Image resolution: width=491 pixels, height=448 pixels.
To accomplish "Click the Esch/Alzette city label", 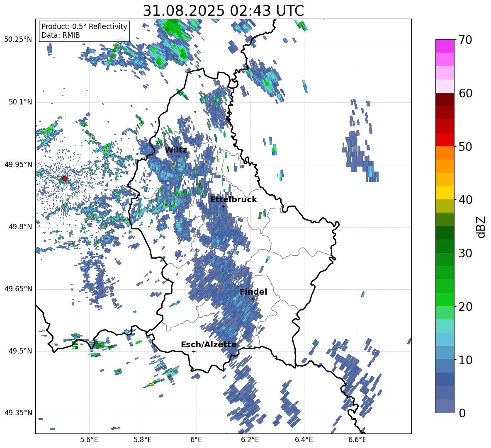I will coord(209,345).
